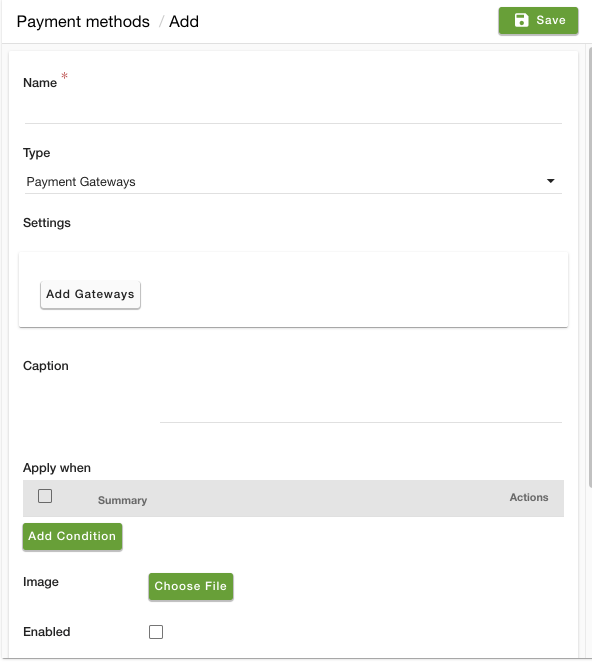Click the Actions column header
592x662 pixels.
coord(529,497)
